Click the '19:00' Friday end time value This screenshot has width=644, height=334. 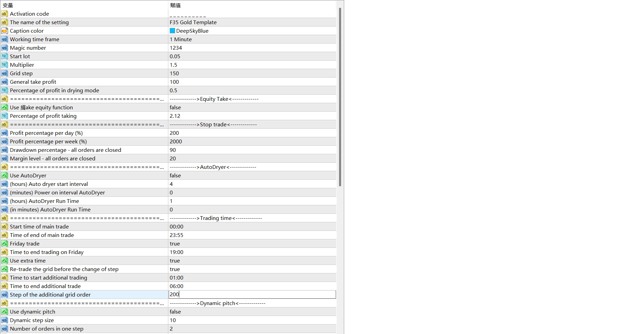177,252
